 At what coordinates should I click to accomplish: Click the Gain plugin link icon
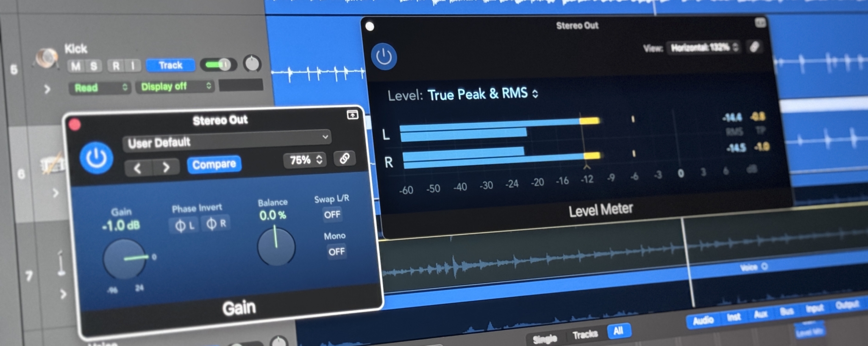coord(344,159)
